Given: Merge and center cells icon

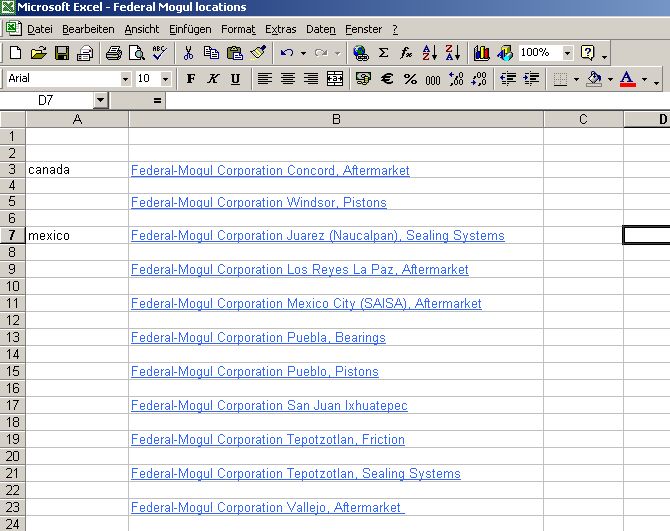Looking at the screenshot, I should 335,79.
